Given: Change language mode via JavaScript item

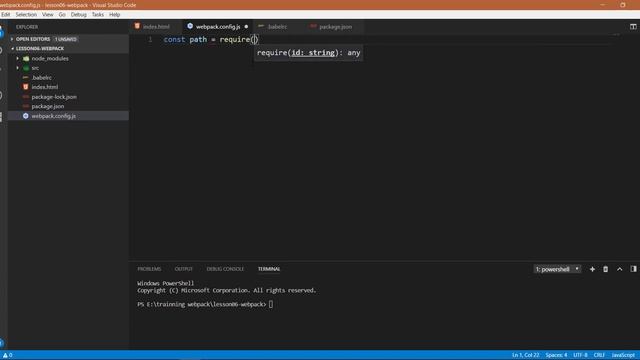Looking at the screenshot, I should (623, 355).
